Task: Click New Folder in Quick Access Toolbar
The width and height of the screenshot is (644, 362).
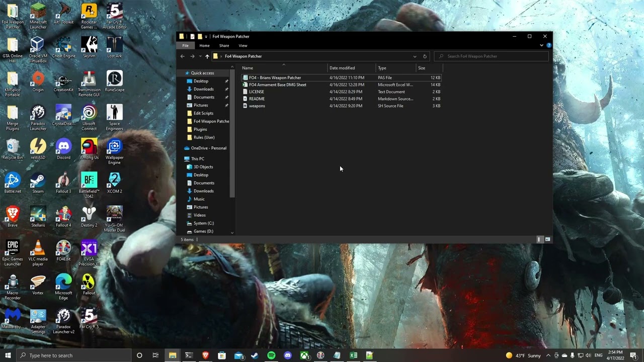Action: tap(200, 36)
